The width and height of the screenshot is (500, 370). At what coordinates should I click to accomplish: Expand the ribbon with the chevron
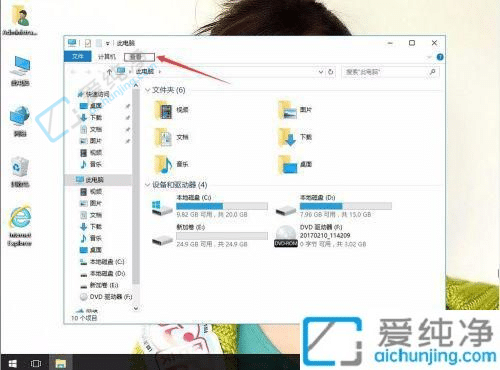(x=429, y=57)
